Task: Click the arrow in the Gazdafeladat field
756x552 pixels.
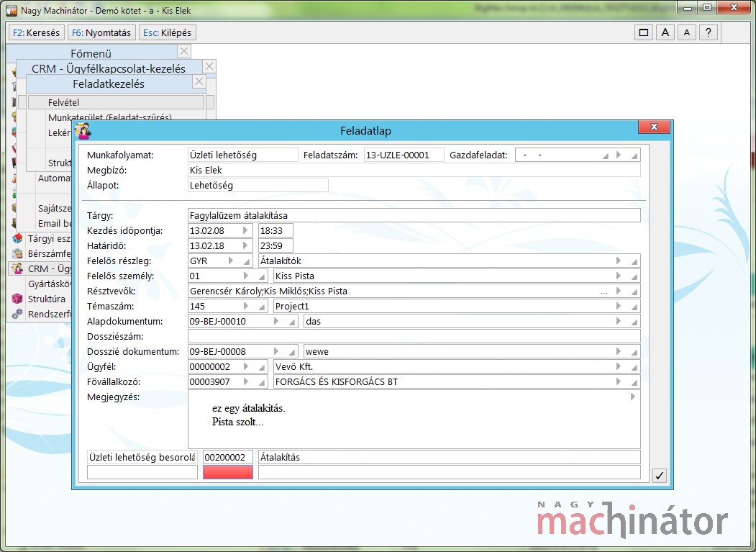Action: pyautogui.click(x=619, y=155)
